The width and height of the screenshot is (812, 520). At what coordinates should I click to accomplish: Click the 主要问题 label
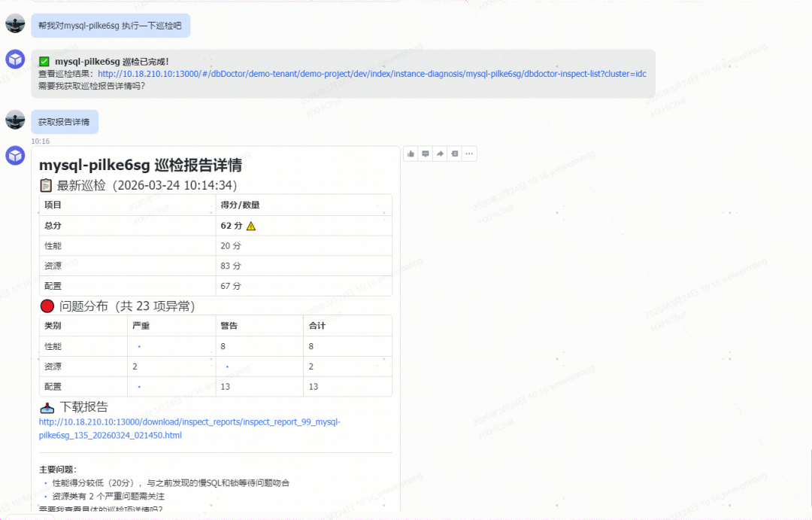click(57, 470)
